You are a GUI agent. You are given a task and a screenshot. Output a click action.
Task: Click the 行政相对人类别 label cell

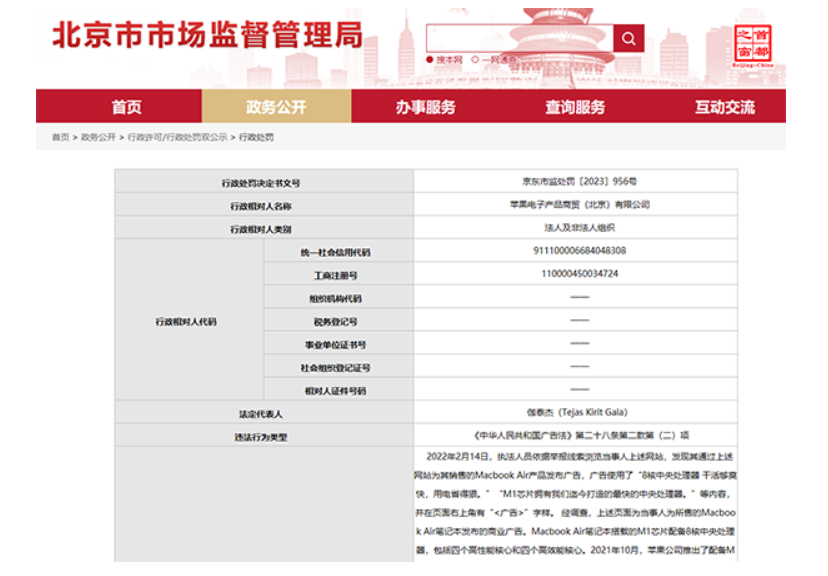pyautogui.click(x=264, y=228)
